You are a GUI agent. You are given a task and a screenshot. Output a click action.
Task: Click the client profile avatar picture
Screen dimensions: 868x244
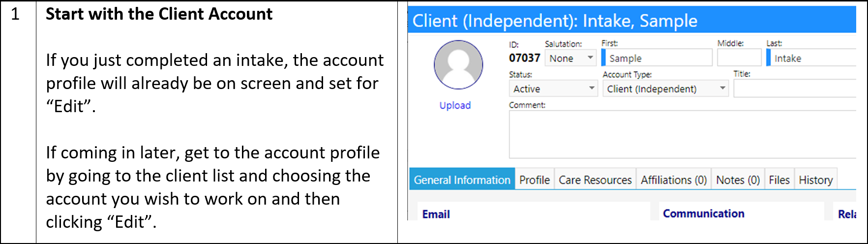coord(458,65)
